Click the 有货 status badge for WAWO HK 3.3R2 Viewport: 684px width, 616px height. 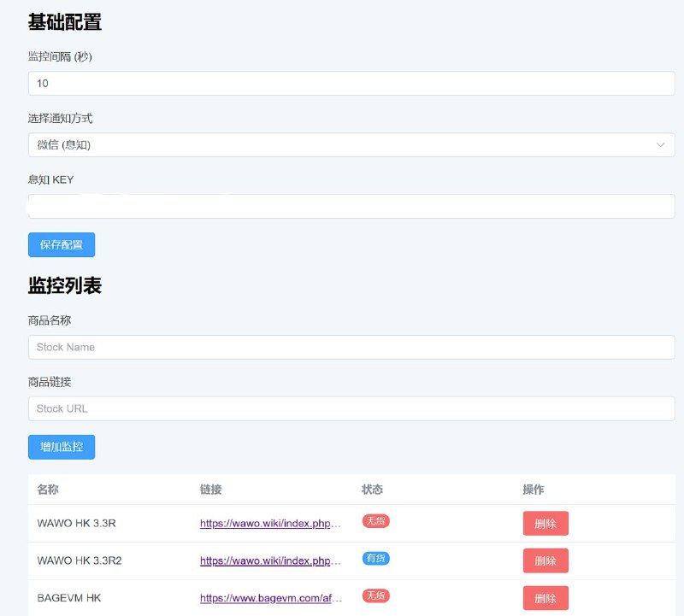point(377,559)
